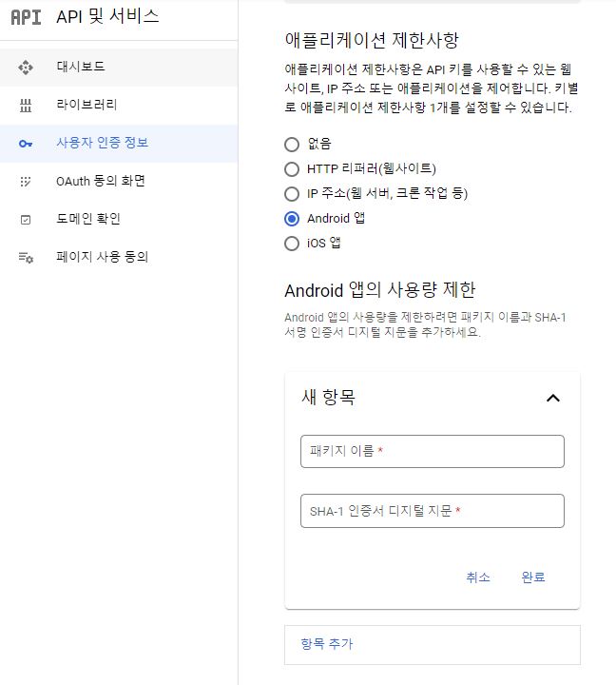Select the 없음 radio option
616x685 pixels.
[292, 145]
